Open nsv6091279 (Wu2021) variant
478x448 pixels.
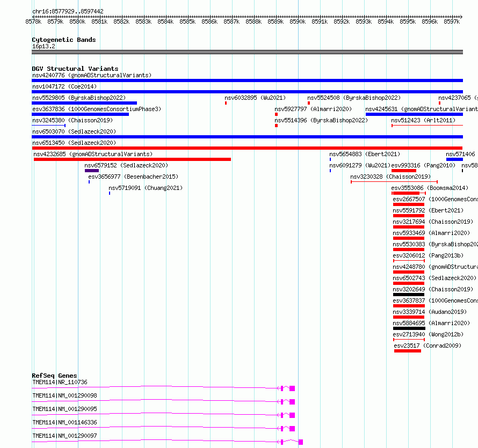point(360,165)
